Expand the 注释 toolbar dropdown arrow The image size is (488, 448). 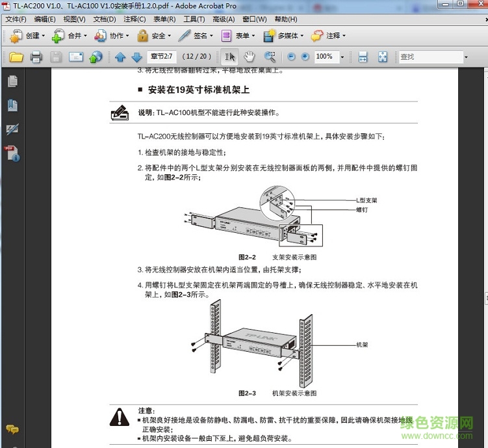click(344, 36)
